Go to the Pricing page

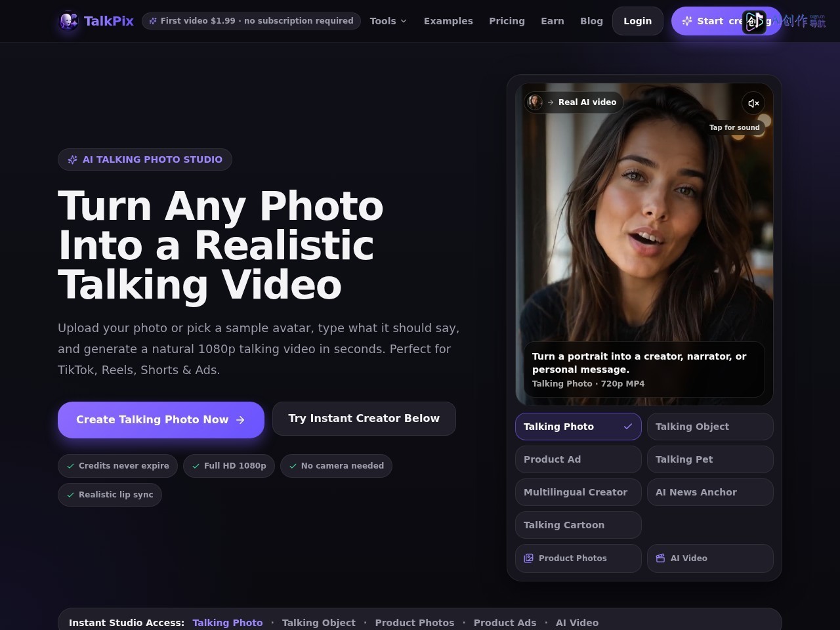coord(507,21)
